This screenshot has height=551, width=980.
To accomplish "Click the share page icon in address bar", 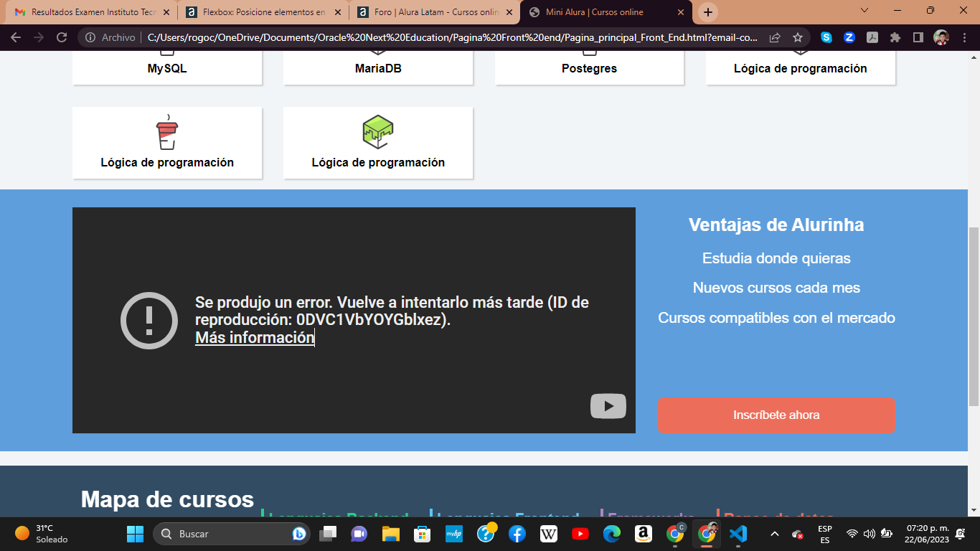I will (x=775, y=37).
